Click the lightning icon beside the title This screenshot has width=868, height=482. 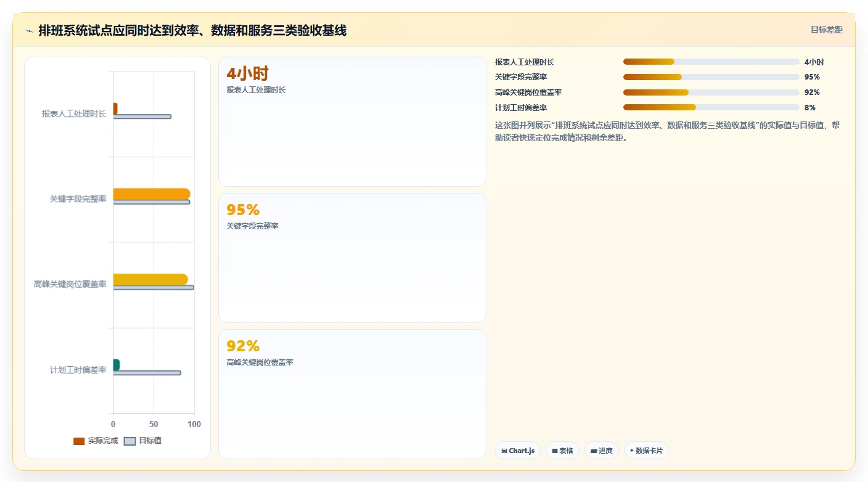[29, 30]
